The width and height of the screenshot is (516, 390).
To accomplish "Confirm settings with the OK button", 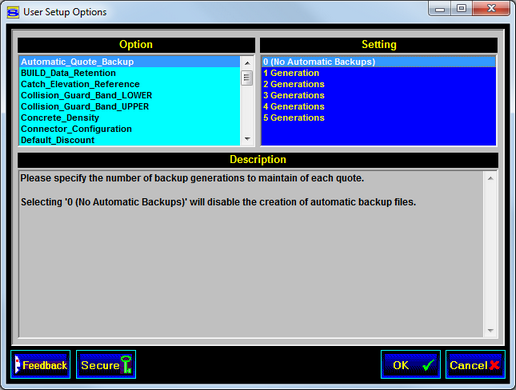I will click(x=411, y=365).
